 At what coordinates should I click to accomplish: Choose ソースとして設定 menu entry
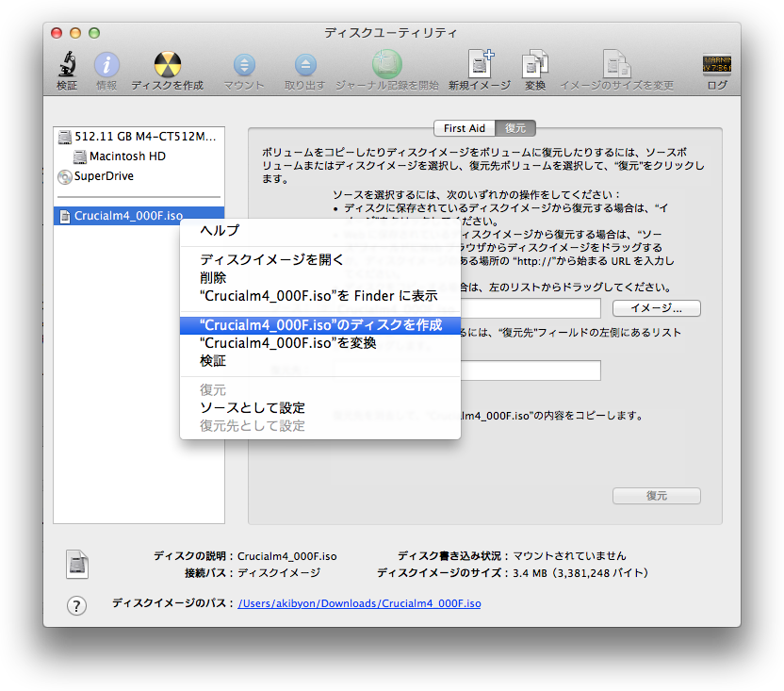320,408
